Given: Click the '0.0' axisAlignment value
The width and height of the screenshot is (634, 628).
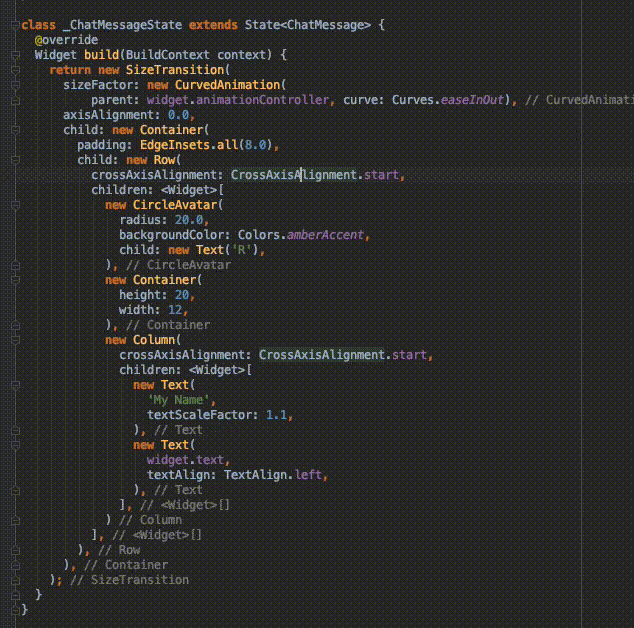Looking at the screenshot, I should [178, 115].
